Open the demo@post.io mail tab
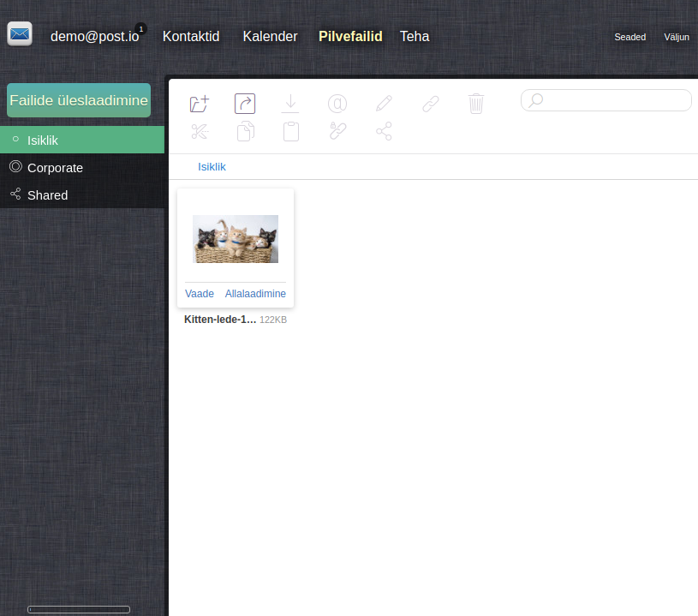Viewport: 698px width, 616px height. tap(94, 36)
